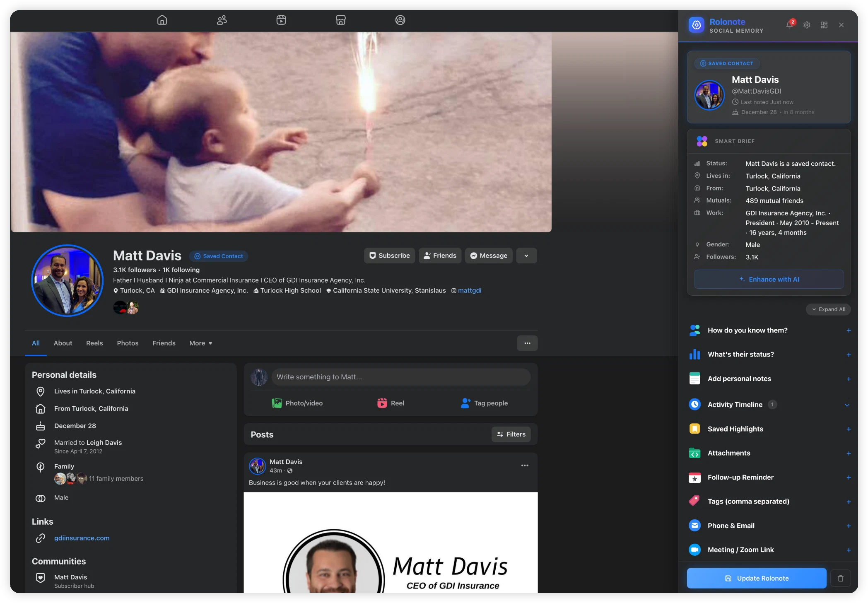Click the Friends button beside Subscribe
Screen dimensions: 868x603
[440, 256]
